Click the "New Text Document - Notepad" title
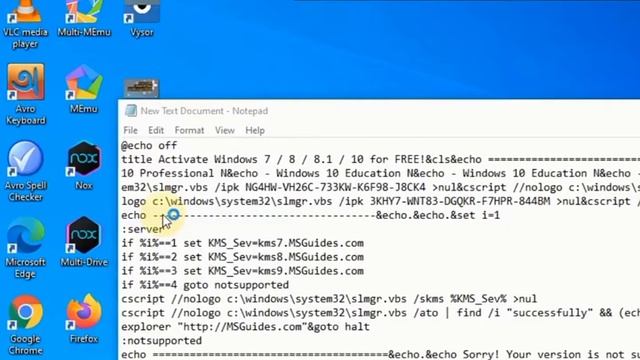The image size is (640, 360). coord(204,111)
